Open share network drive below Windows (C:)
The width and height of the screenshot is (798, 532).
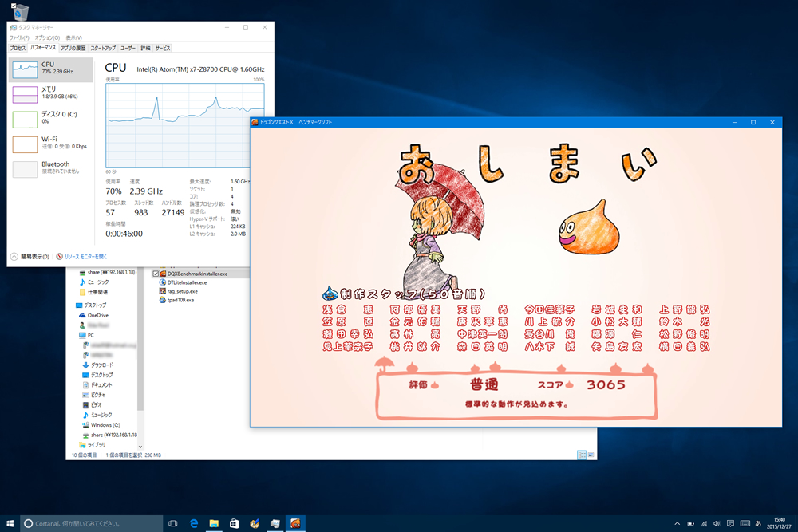click(x=109, y=435)
